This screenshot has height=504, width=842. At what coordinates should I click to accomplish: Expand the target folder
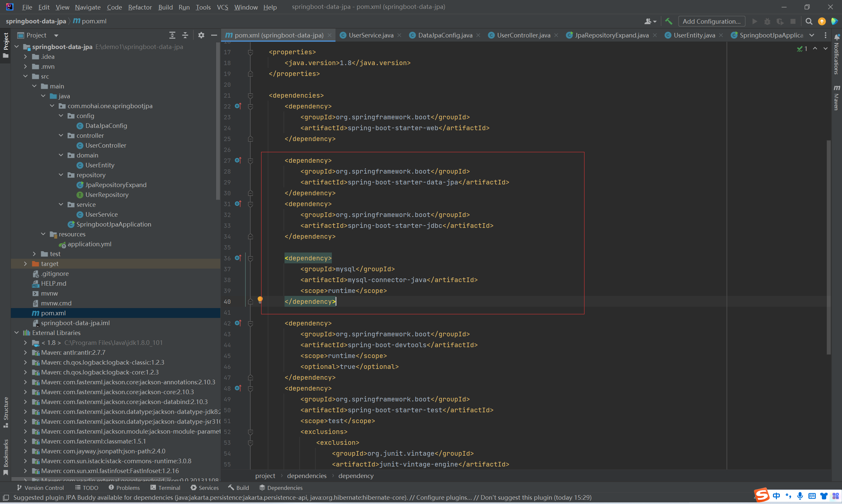pyautogui.click(x=25, y=264)
